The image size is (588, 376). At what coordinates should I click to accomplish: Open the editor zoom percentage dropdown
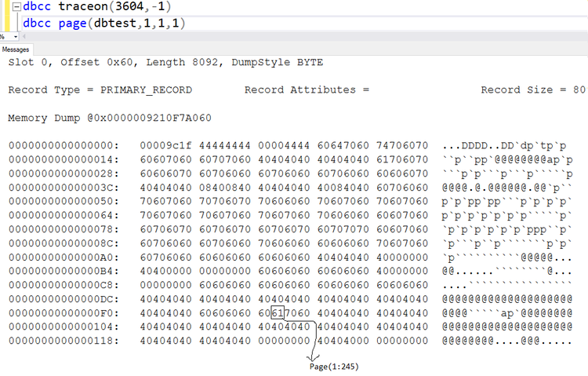tap(16, 37)
